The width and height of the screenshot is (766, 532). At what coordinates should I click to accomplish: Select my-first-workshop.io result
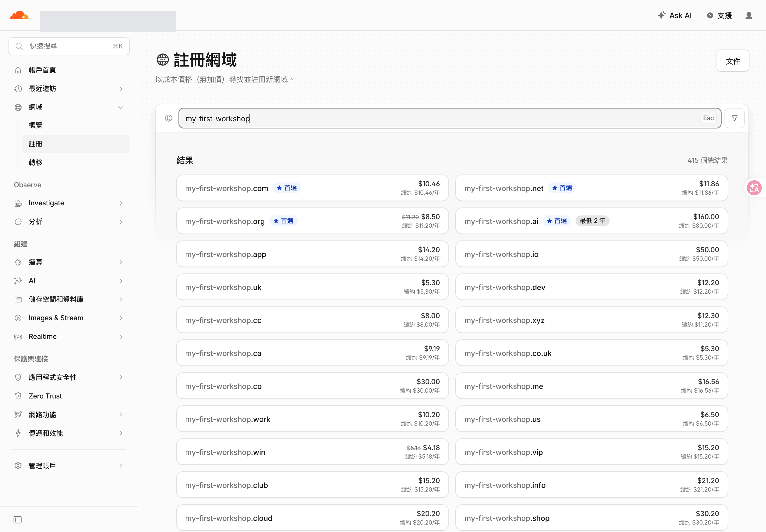(x=591, y=254)
